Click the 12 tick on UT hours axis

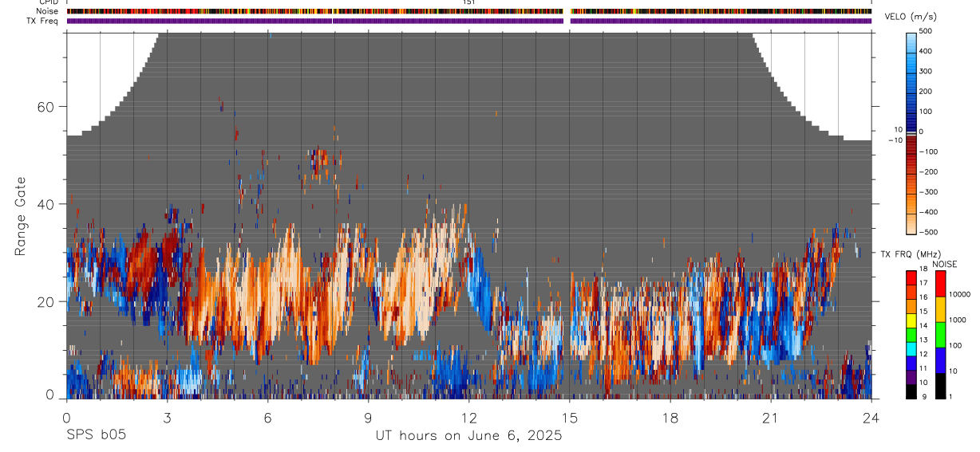tap(468, 416)
